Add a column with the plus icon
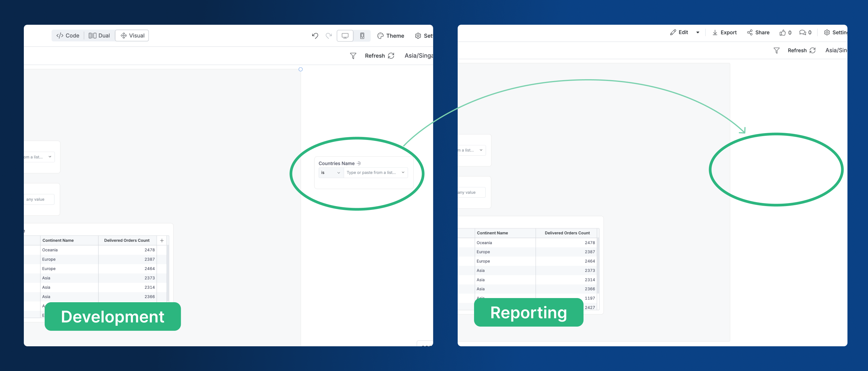Image resolution: width=868 pixels, height=371 pixels. point(162,241)
